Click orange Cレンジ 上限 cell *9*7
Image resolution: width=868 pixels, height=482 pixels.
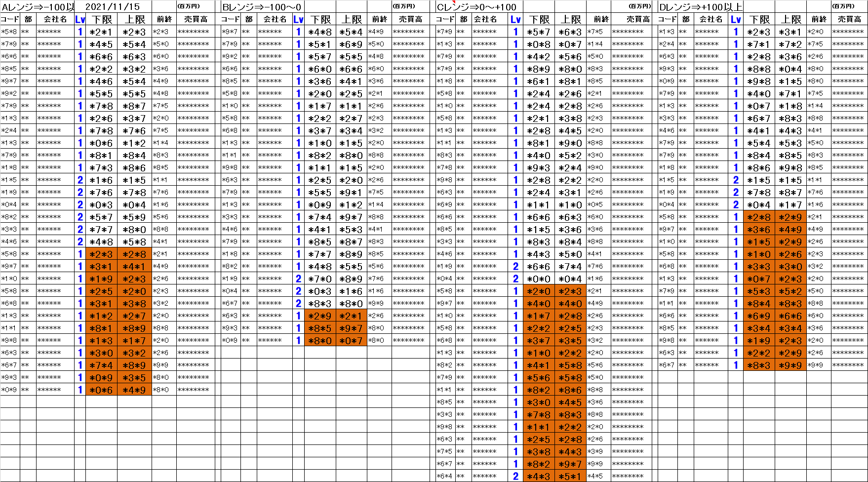[x=571, y=464]
